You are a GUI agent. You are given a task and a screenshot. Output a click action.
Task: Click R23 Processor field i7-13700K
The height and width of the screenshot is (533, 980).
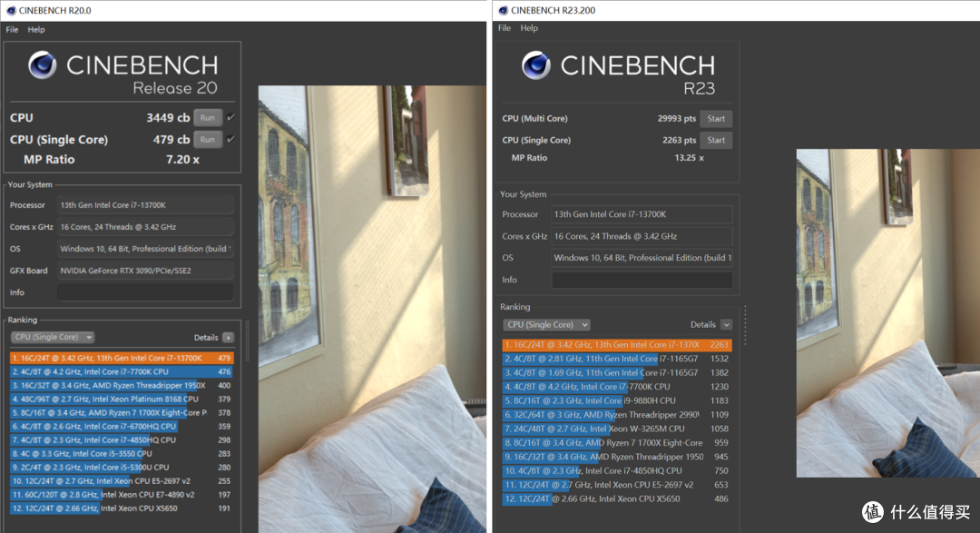[x=642, y=214]
